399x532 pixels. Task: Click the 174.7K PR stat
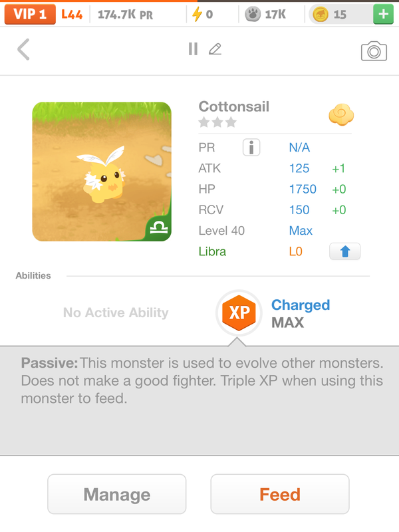(125, 14)
